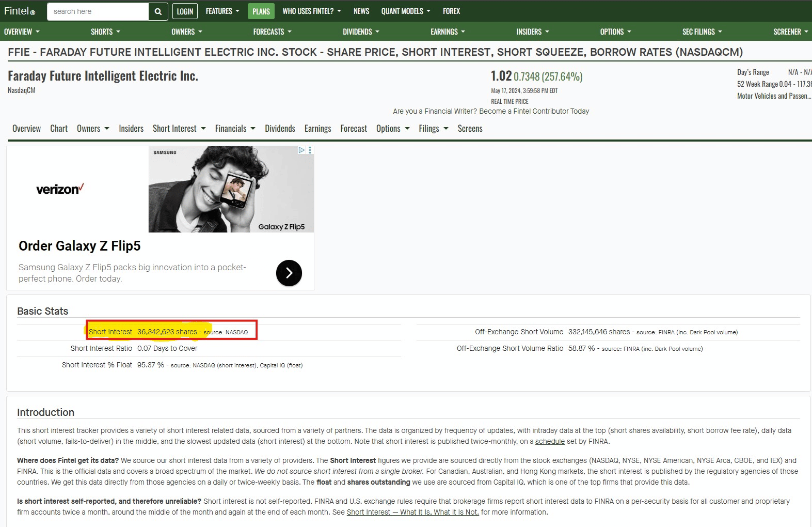Open 'Short Interest — What It Is' link
Image resolution: width=812 pixels, height=527 pixels.
(412, 512)
